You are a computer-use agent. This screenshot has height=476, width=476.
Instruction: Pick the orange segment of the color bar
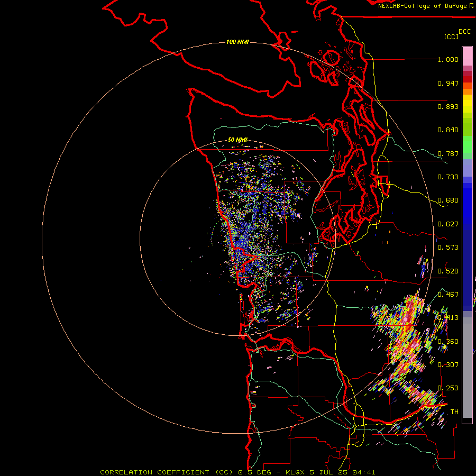pyautogui.click(x=467, y=91)
